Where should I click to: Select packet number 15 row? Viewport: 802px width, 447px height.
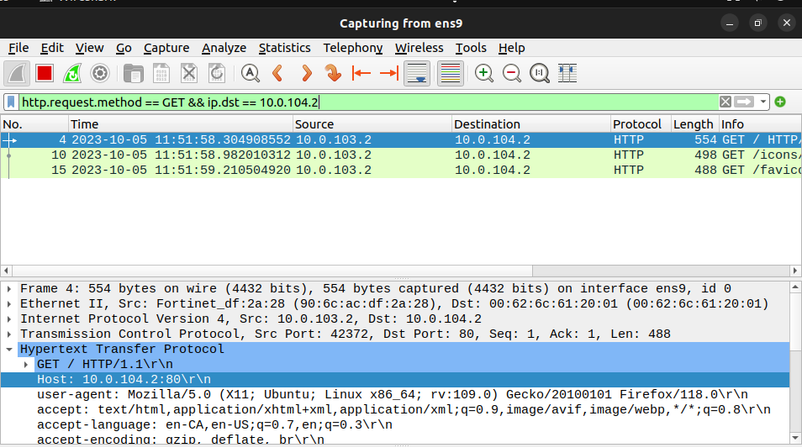click(401, 170)
